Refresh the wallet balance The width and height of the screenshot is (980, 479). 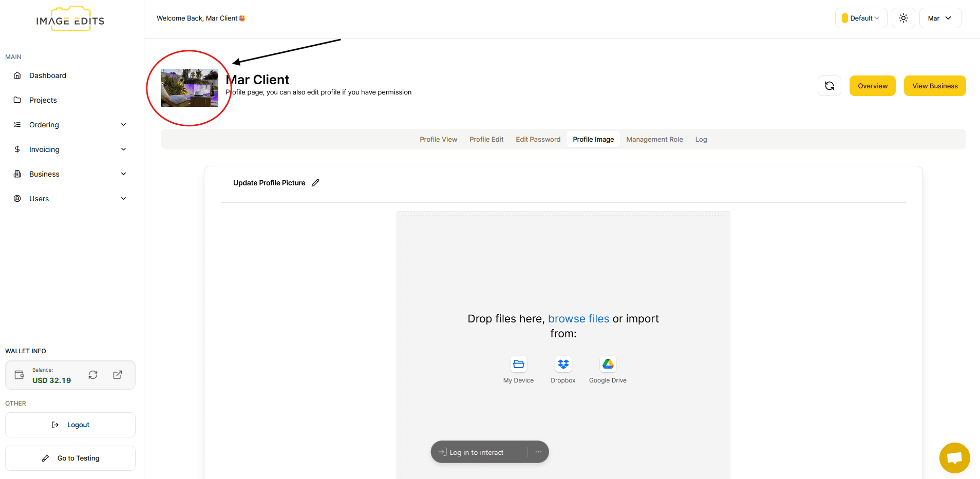[93, 375]
